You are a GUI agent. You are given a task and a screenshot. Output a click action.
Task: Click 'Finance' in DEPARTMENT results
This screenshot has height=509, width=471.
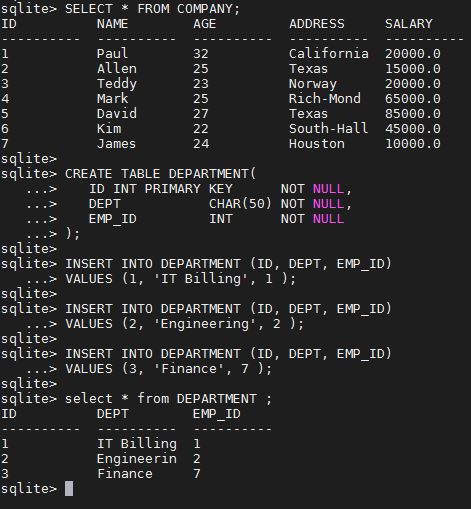point(125,474)
